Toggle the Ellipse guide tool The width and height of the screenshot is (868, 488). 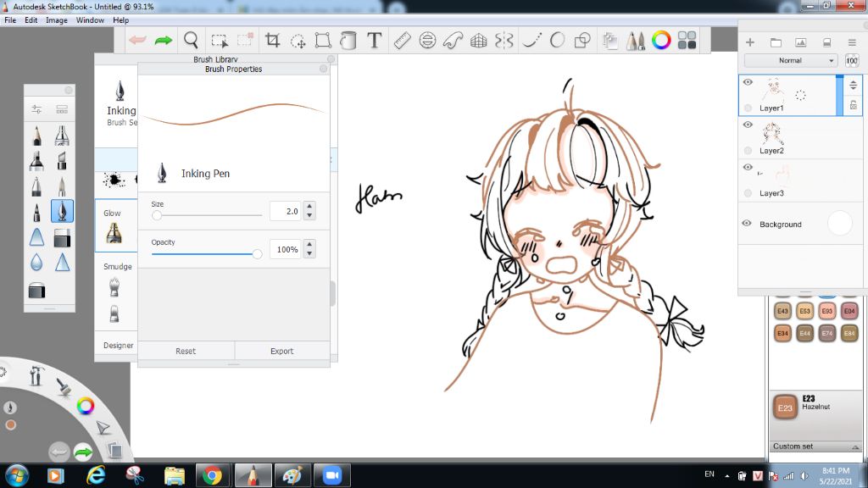tap(427, 40)
